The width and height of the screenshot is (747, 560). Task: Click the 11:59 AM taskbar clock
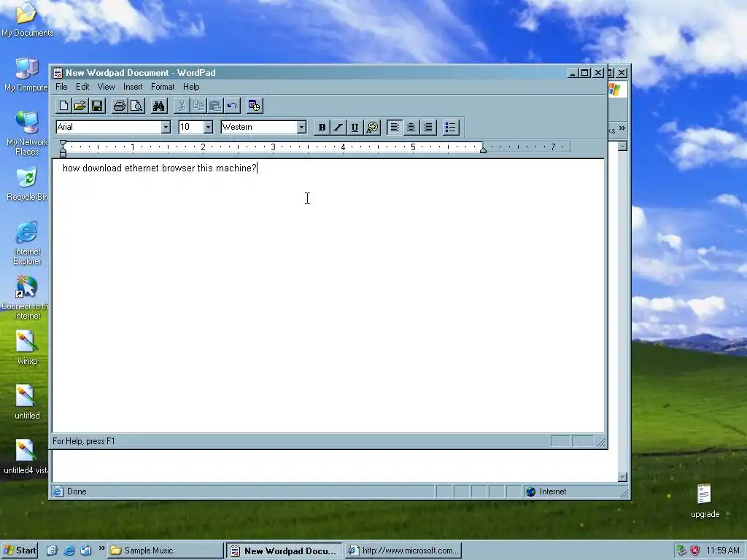pyautogui.click(x=723, y=551)
